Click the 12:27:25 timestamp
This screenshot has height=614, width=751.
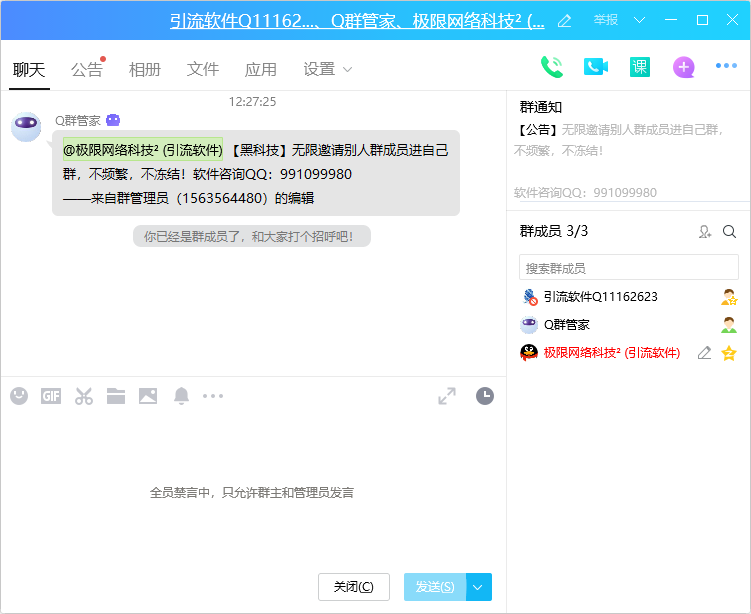coord(252,102)
